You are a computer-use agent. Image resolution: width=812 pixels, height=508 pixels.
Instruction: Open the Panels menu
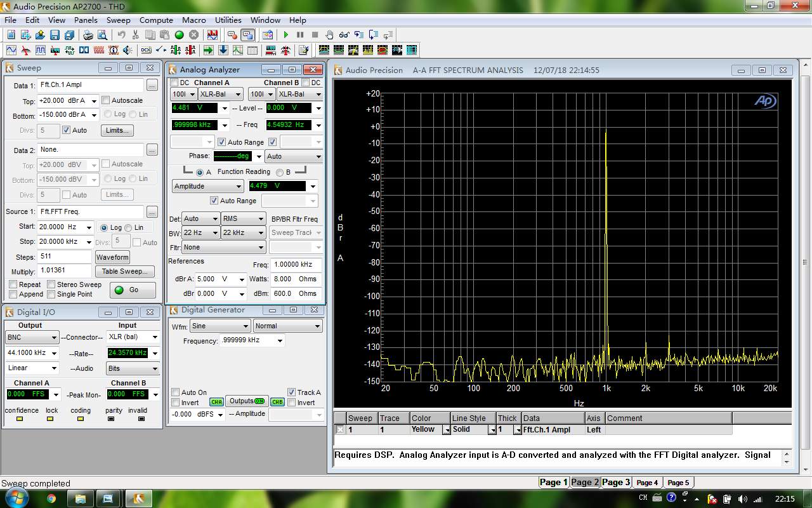click(x=86, y=20)
